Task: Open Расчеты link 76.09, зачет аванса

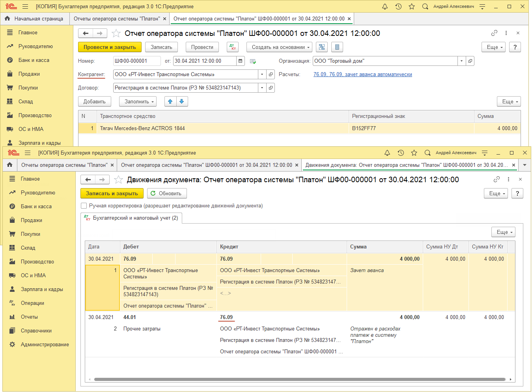Action: pos(363,74)
